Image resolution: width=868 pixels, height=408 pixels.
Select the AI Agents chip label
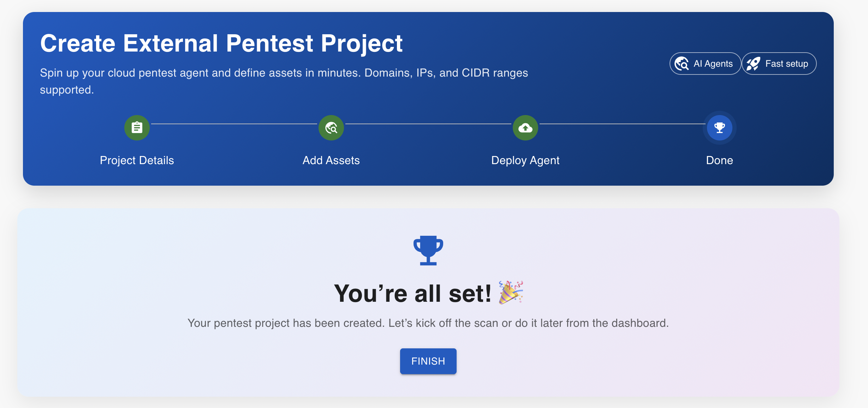[713, 64]
